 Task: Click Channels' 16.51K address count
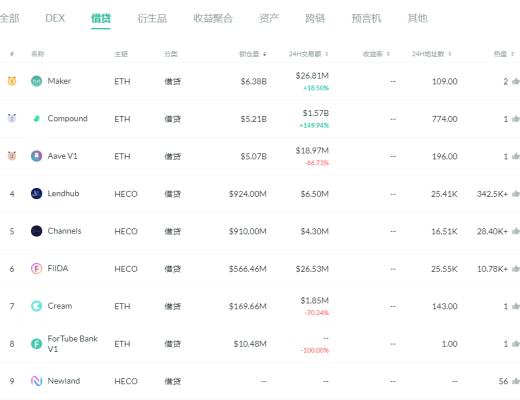coord(444,231)
